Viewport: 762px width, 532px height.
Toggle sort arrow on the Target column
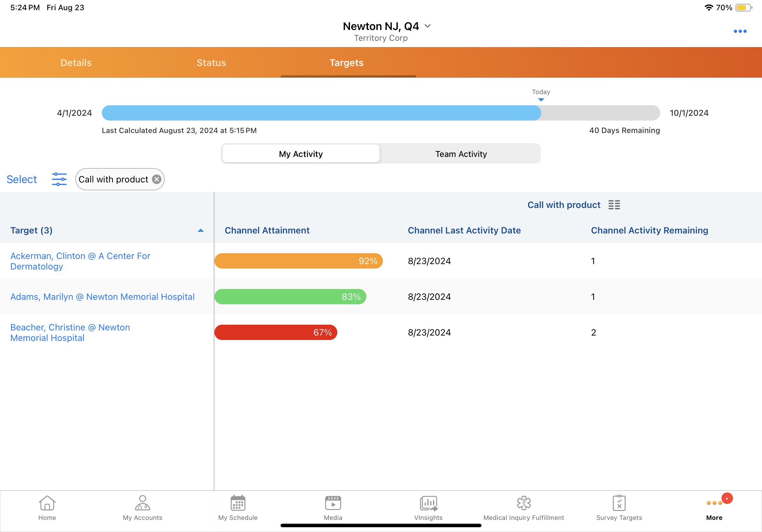pyautogui.click(x=200, y=231)
